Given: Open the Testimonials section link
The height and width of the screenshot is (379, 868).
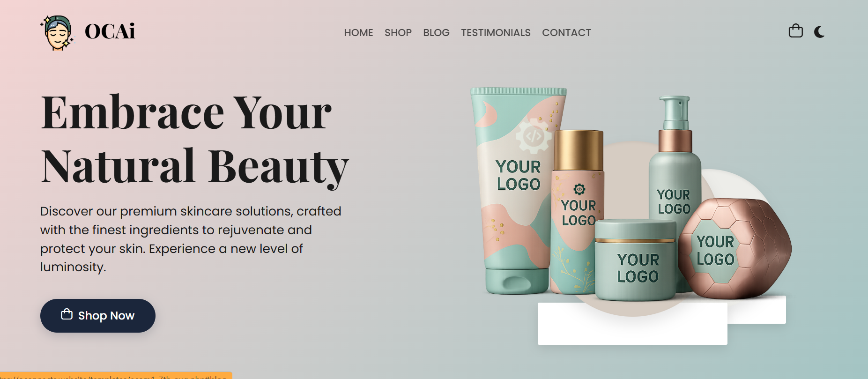Looking at the screenshot, I should pyautogui.click(x=496, y=33).
